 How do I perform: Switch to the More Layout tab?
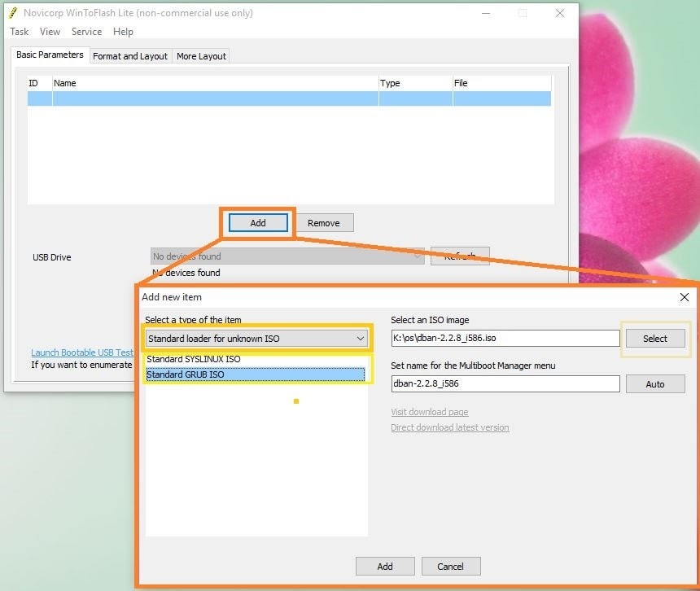coord(200,55)
